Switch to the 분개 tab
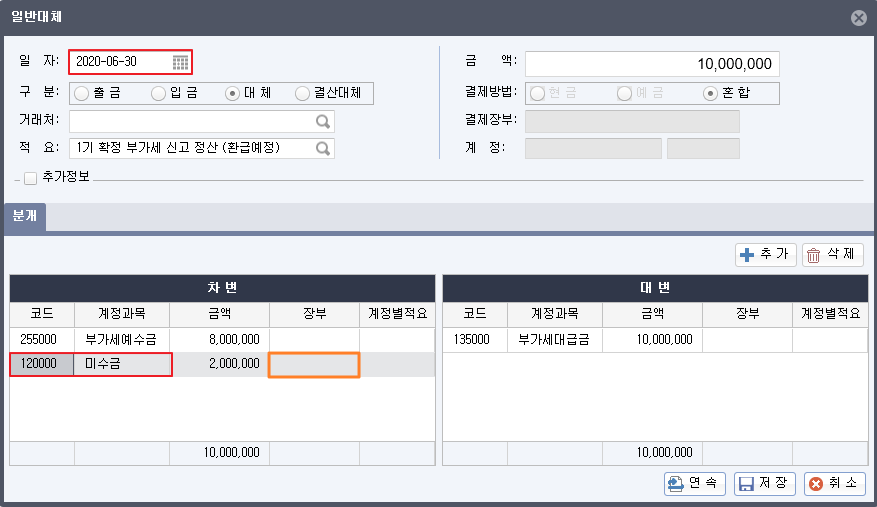This screenshot has height=507, width=877. pos(25,217)
